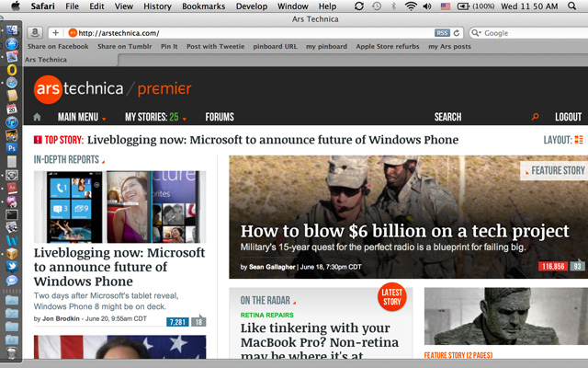Click author name Jon Brodkin
The image size is (588, 368).
pyautogui.click(x=61, y=319)
